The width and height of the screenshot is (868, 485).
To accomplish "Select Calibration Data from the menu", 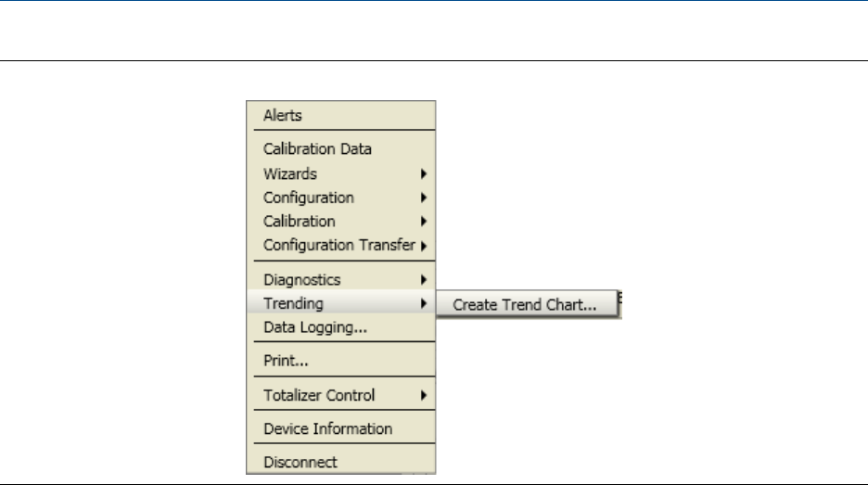I will pyautogui.click(x=317, y=148).
